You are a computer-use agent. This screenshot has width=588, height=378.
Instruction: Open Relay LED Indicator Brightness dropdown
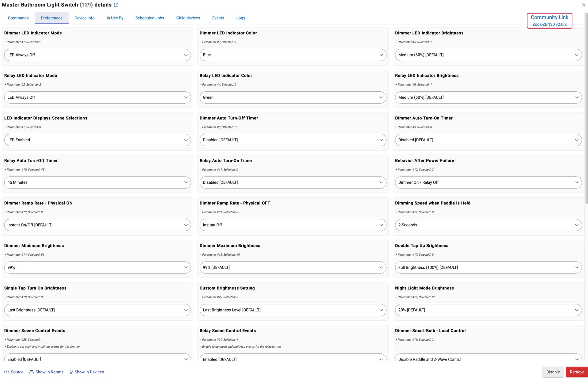tap(488, 97)
